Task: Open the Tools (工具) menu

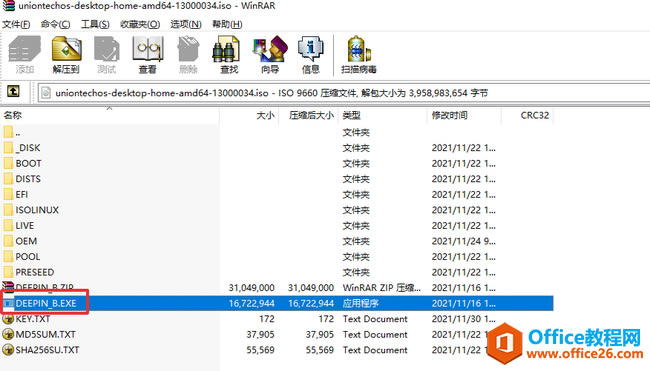Action: 95,24
